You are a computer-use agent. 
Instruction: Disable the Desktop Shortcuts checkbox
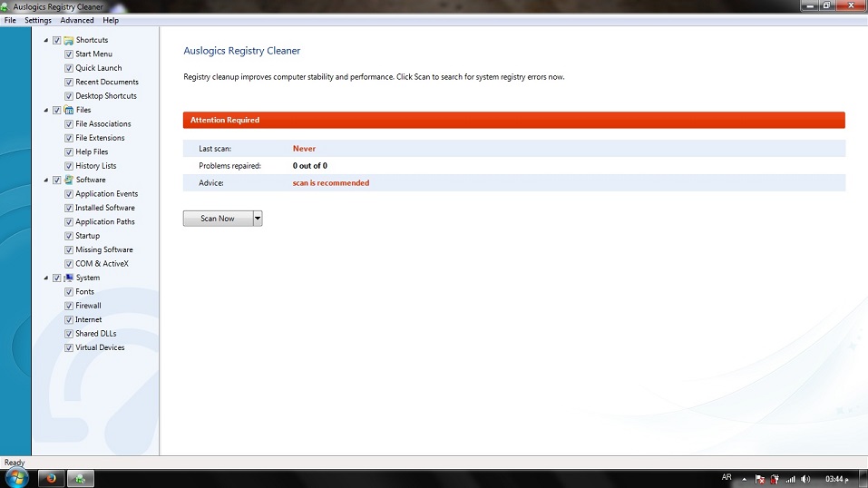(x=69, y=96)
